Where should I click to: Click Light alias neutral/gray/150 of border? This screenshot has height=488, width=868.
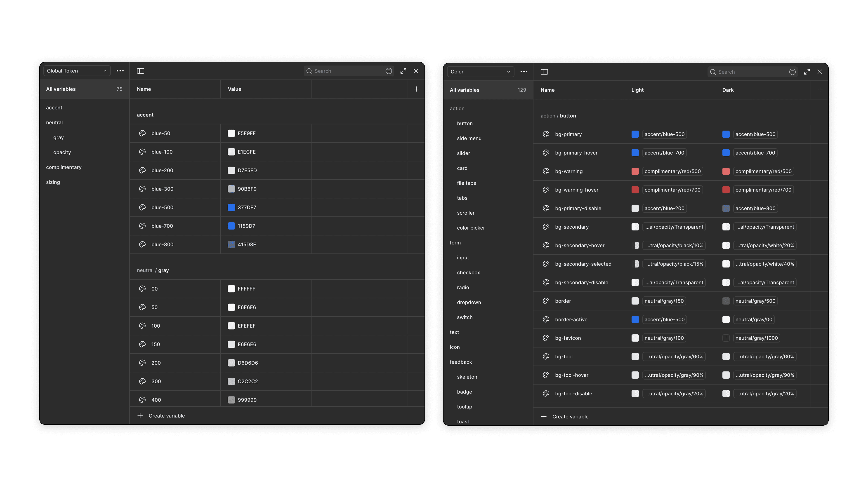click(x=664, y=301)
